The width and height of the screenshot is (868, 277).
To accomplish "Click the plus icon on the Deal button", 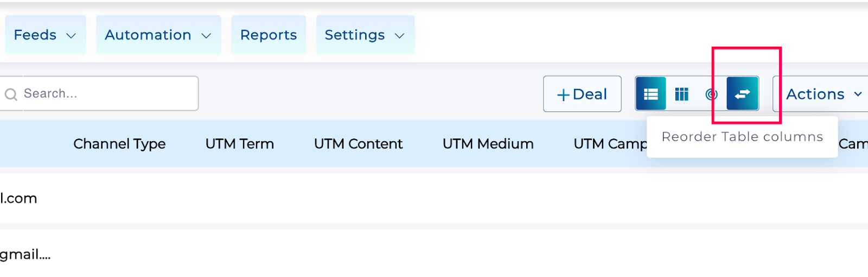I will (x=563, y=95).
